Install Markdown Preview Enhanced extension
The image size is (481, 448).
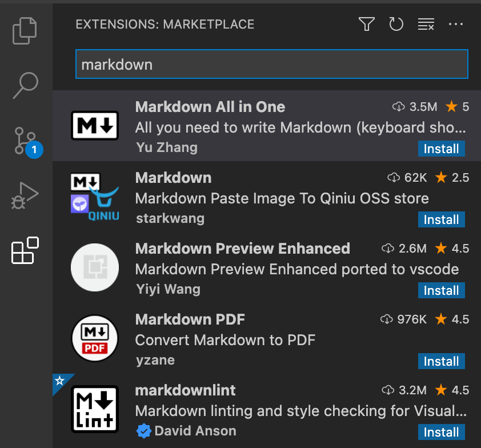pyautogui.click(x=441, y=291)
